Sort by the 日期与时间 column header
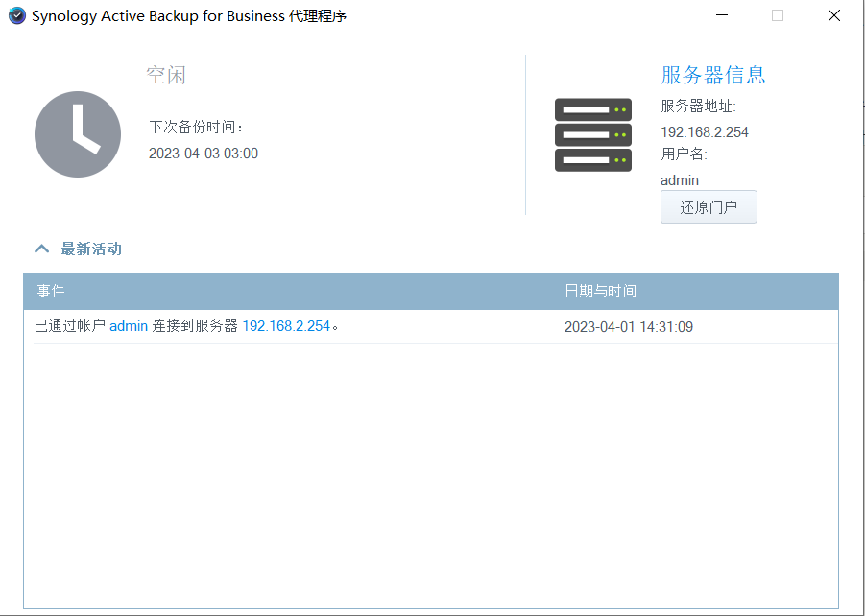The height and width of the screenshot is (616, 865). (600, 291)
